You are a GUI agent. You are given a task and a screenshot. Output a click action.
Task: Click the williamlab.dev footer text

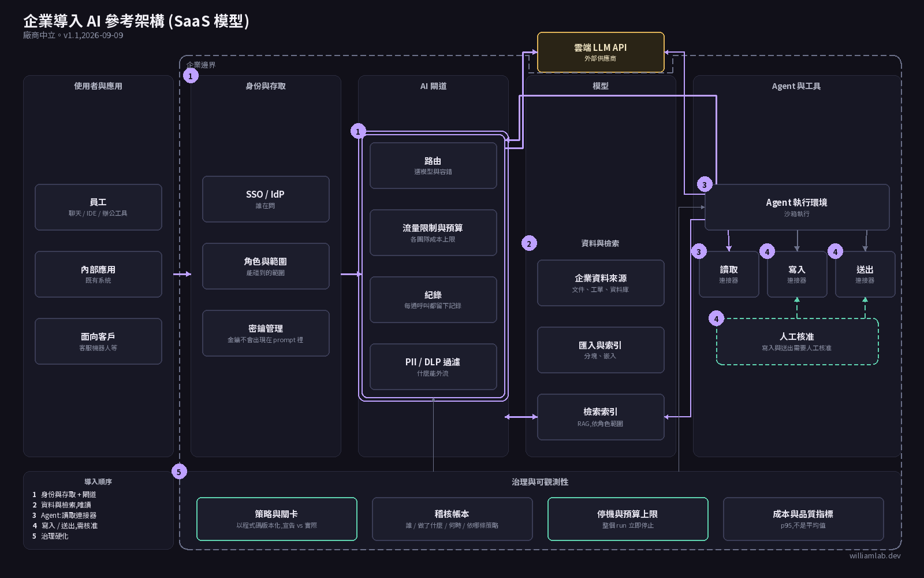click(x=875, y=556)
